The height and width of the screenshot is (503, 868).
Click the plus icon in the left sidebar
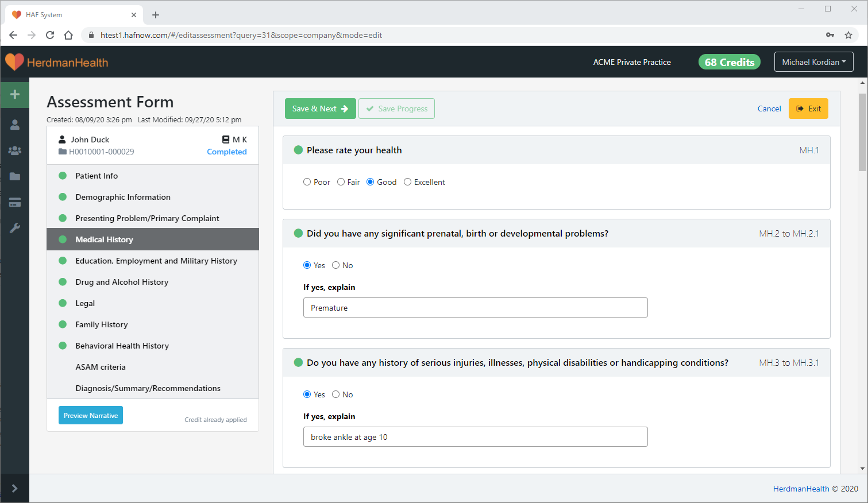[15, 94]
